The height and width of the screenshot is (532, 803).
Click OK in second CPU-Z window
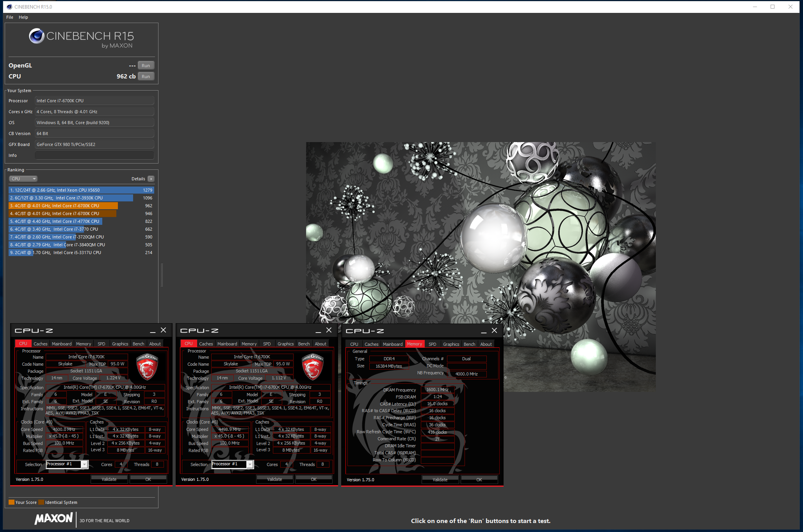[314, 479]
